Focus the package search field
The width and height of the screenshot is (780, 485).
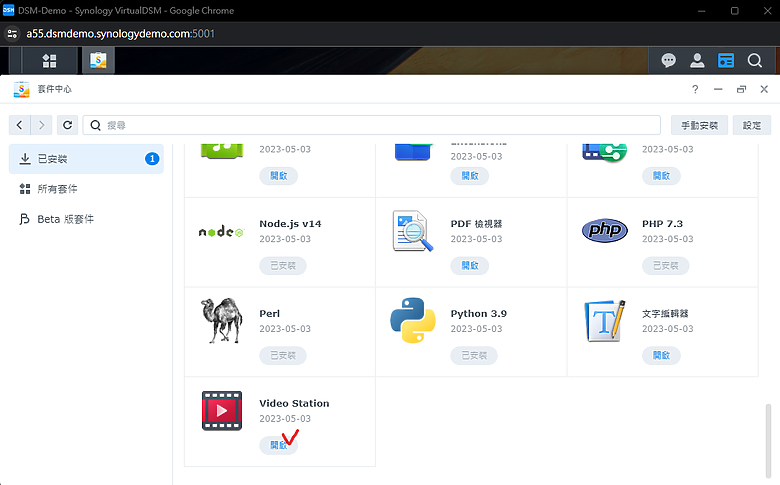pyautogui.click(x=372, y=125)
